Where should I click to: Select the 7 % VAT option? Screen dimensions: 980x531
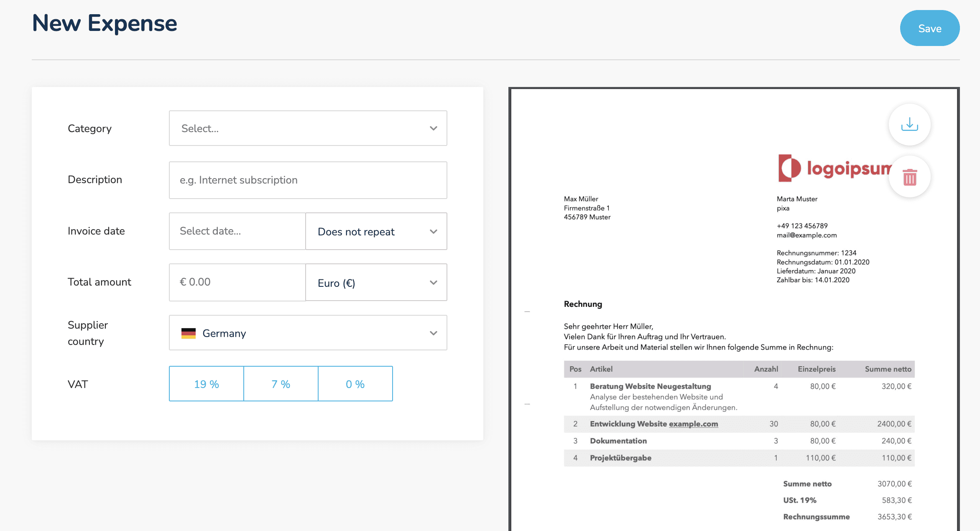coord(281,384)
